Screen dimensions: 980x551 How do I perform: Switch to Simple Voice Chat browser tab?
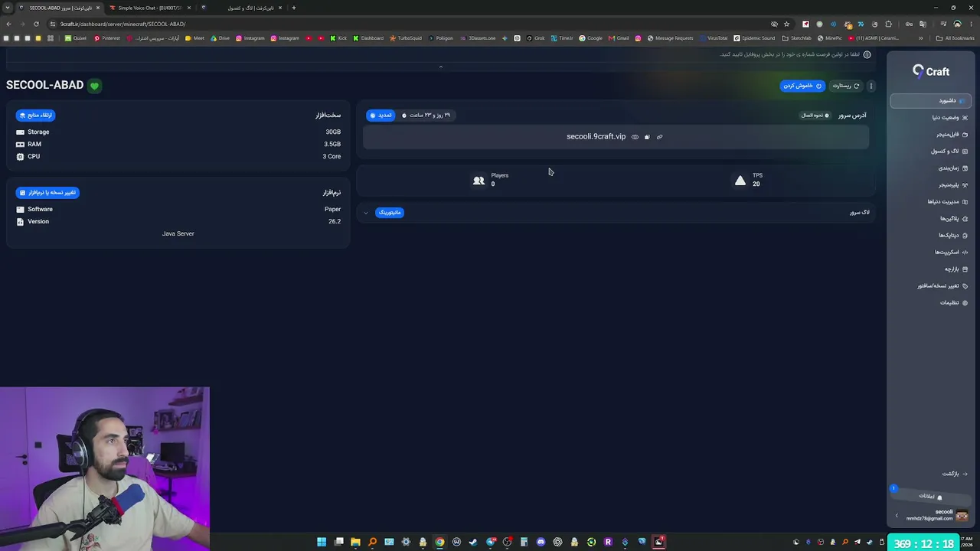(149, 8)
